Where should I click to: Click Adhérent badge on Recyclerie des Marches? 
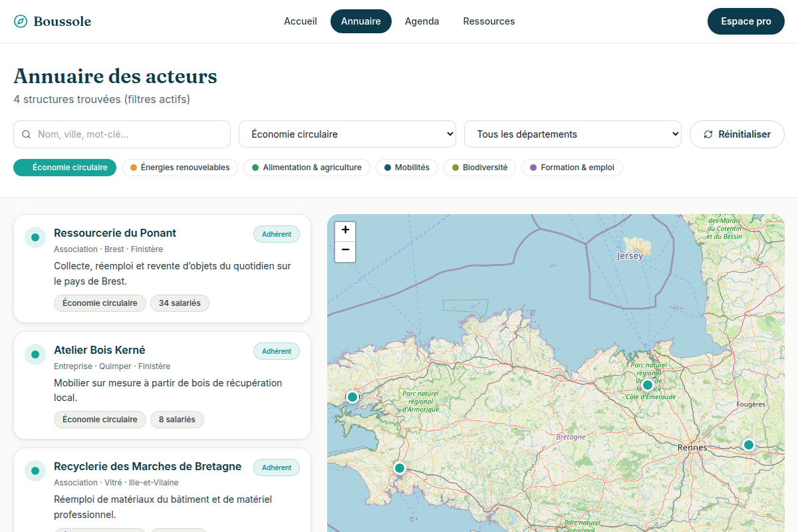(277, 467)
